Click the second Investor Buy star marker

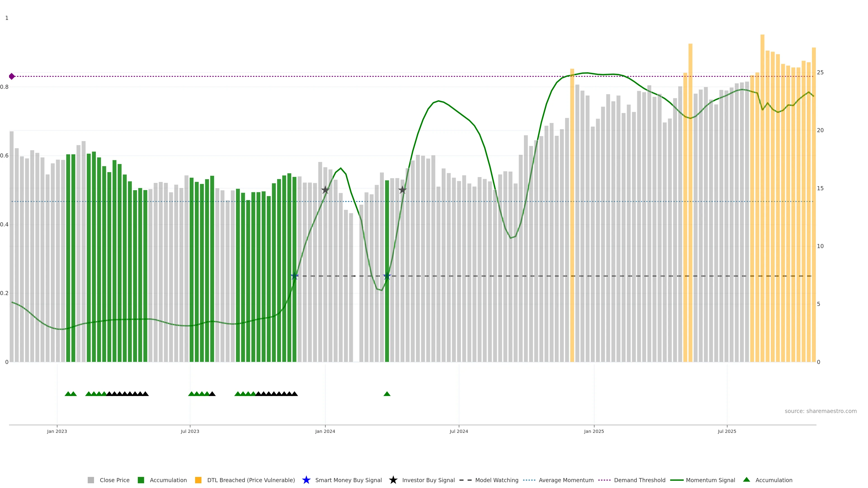pyautogui.click(x=402, y=190)
